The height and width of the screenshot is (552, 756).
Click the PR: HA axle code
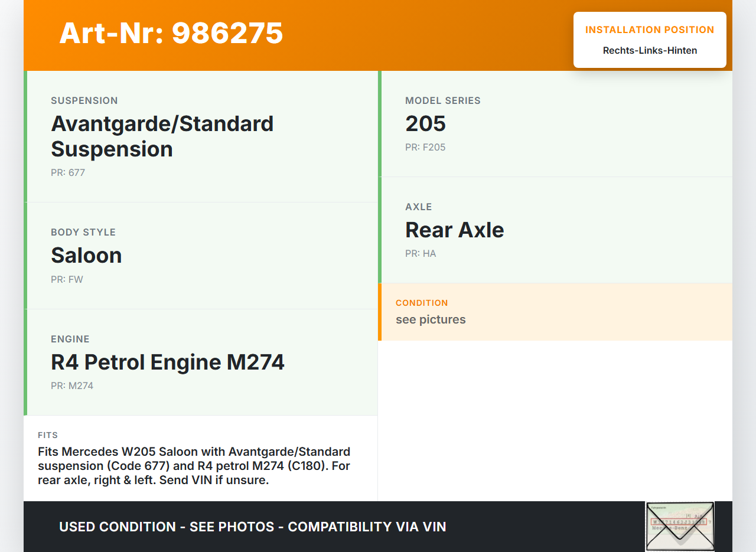point(421,254)
